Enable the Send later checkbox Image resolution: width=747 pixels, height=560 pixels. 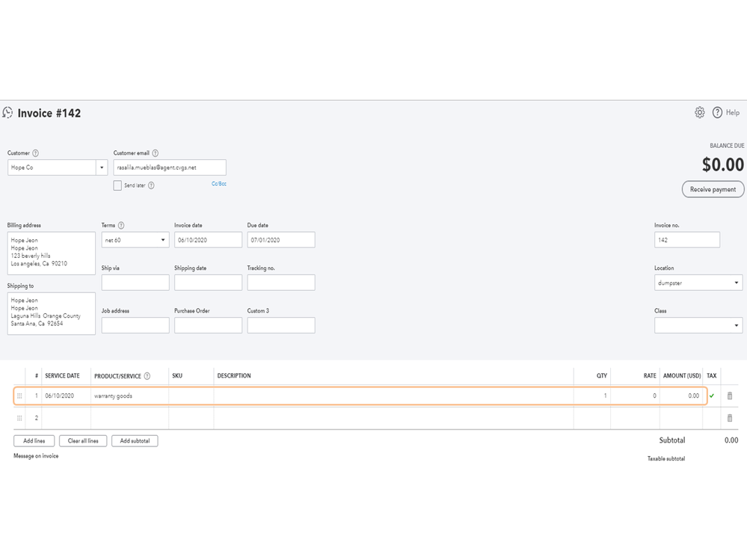(x=117, y=185)
